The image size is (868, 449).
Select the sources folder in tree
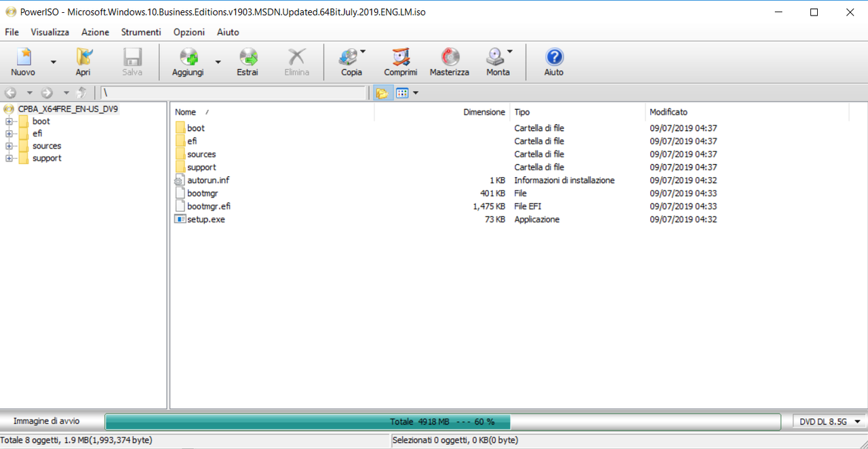tap(47, 146)
